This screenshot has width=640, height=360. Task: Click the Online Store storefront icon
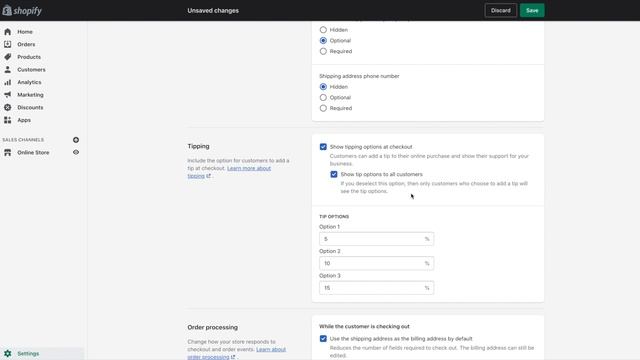coord(7,152)
